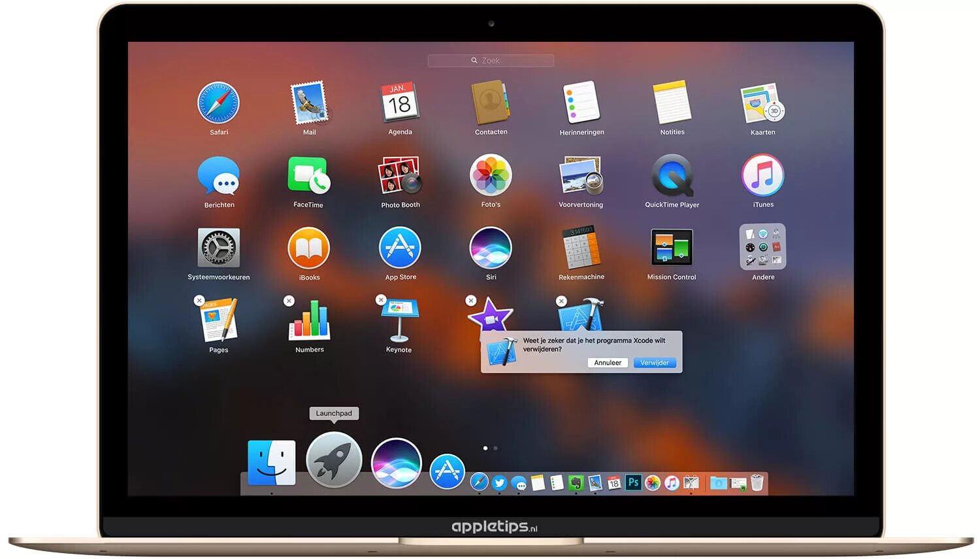Open the Siri app in Launchpad grid
This screenshot has width=980, height=559.
[491, 248]
